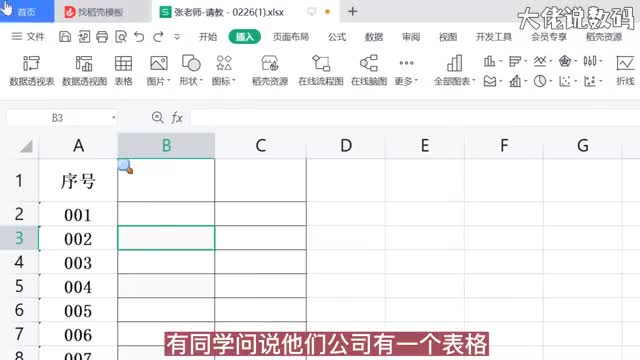This screenshot has height=360, width=640.
Task: Switch to the 找稻壳模板 tab
Action: click(x=102, y=12)
